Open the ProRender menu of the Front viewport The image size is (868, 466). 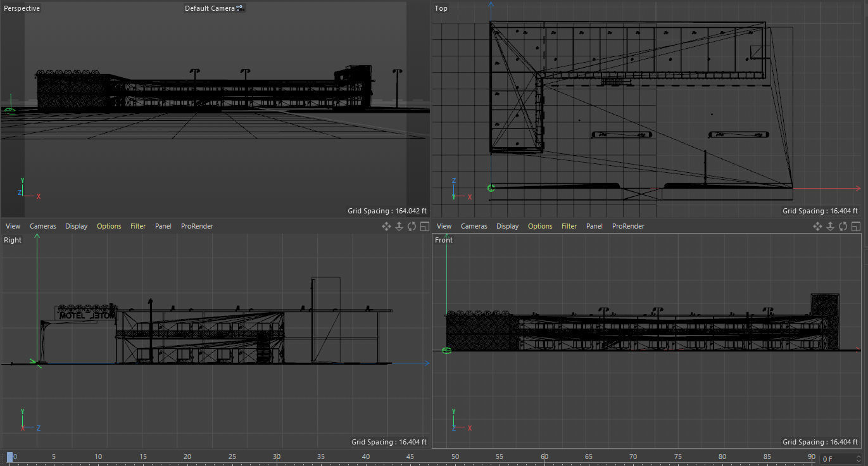tap(628, 226)
